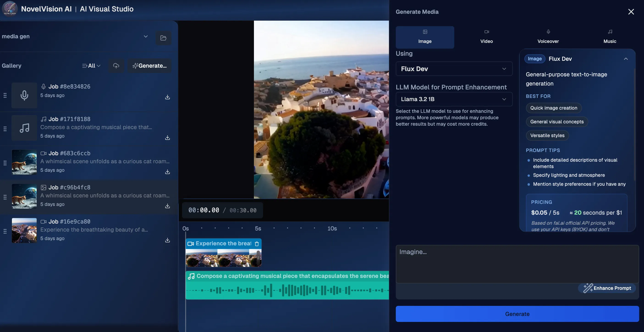644x332 pixels.
Task: Grab drag handle of Job #8e834826
Action: pos(5,95)
